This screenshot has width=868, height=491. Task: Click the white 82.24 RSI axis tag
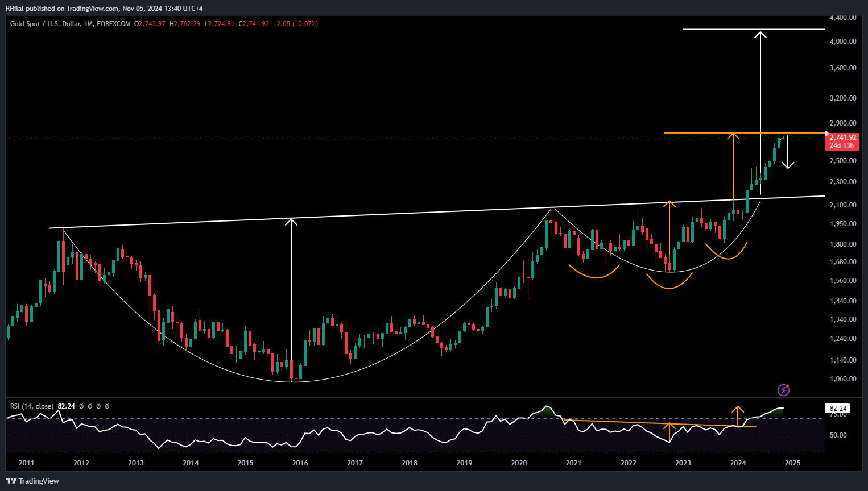pyautogui.click(x=838, y=409)
